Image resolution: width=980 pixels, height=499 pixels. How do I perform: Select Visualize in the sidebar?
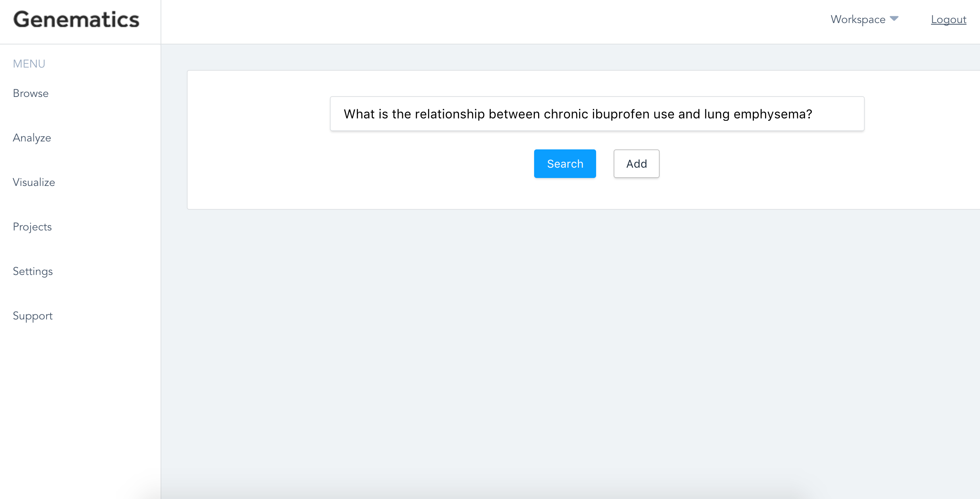[34, 182]
